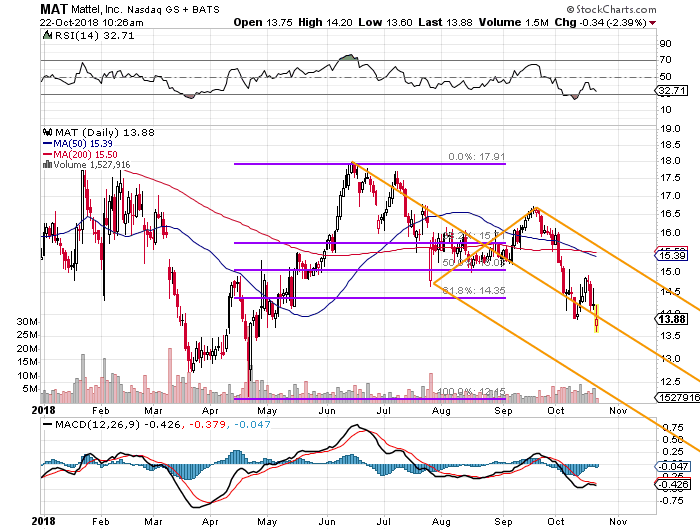Image resolution: width=700 pixels, height=530 pixels.
Task: Click the -0.047 histogram tag on MACD right axis
Action: tap(672, 467)
